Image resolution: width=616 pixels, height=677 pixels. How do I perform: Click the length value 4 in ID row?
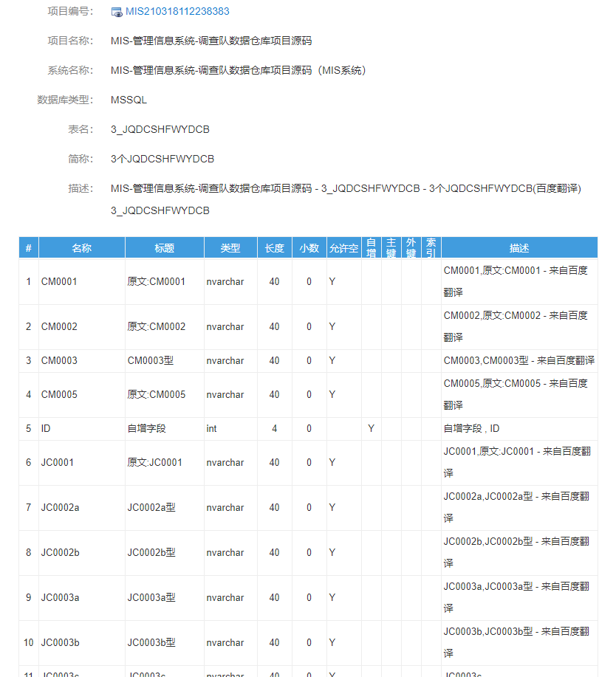274,428
